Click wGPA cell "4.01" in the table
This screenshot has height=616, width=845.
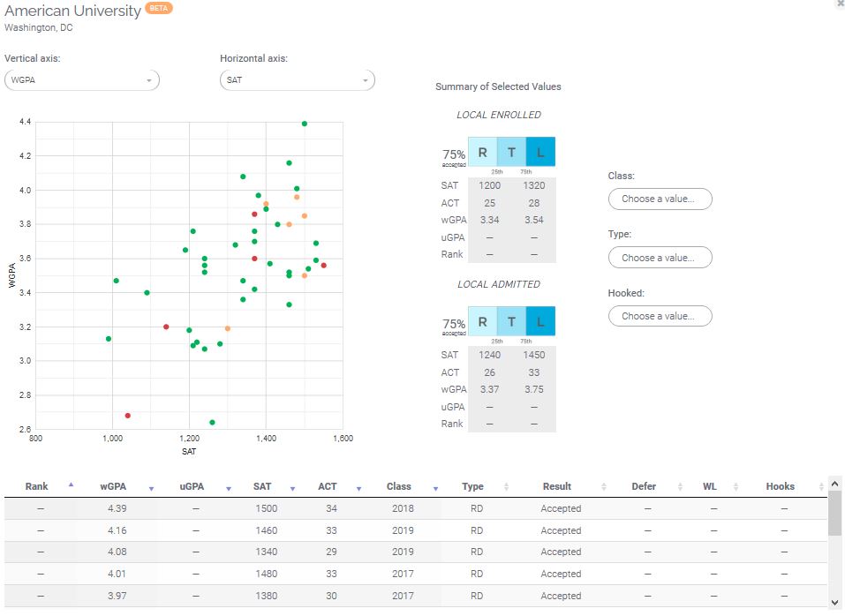click(117, 574)
